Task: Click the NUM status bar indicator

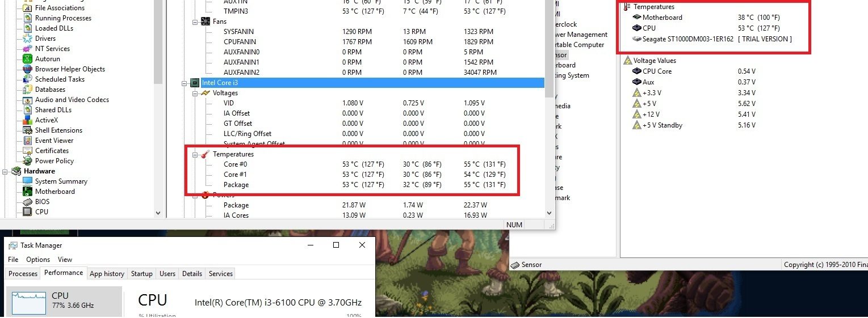Action: 514,225
